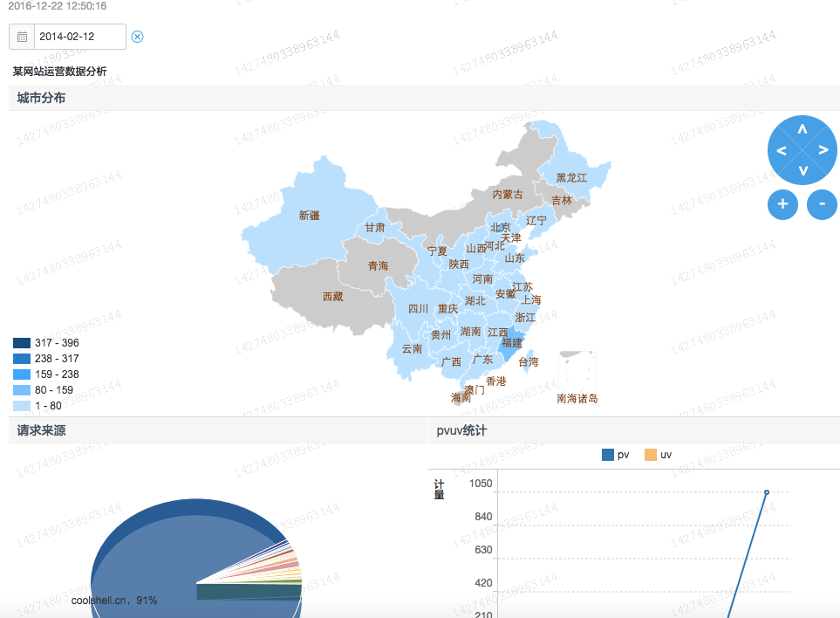Select the 317 - 396 legend swatch
Viewport: 840px width, 618px height.
coord(22,343)
